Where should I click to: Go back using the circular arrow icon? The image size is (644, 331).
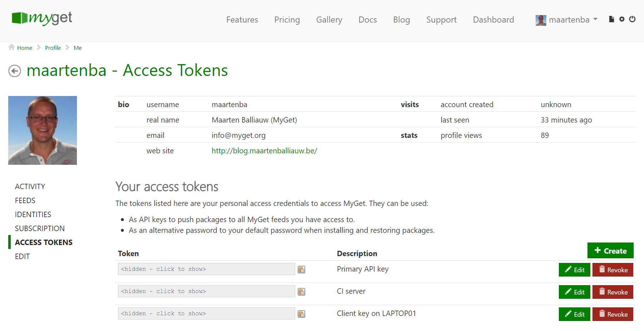(14, 71)
